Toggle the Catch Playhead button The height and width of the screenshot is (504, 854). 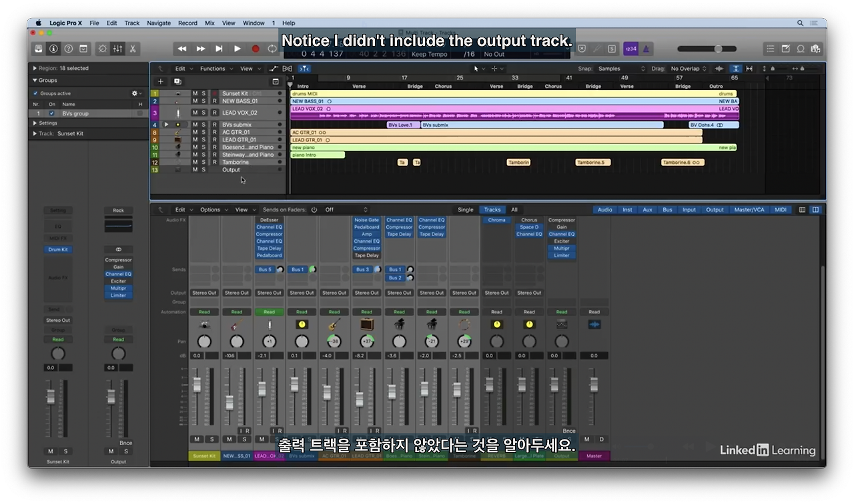tap(304, 69)
